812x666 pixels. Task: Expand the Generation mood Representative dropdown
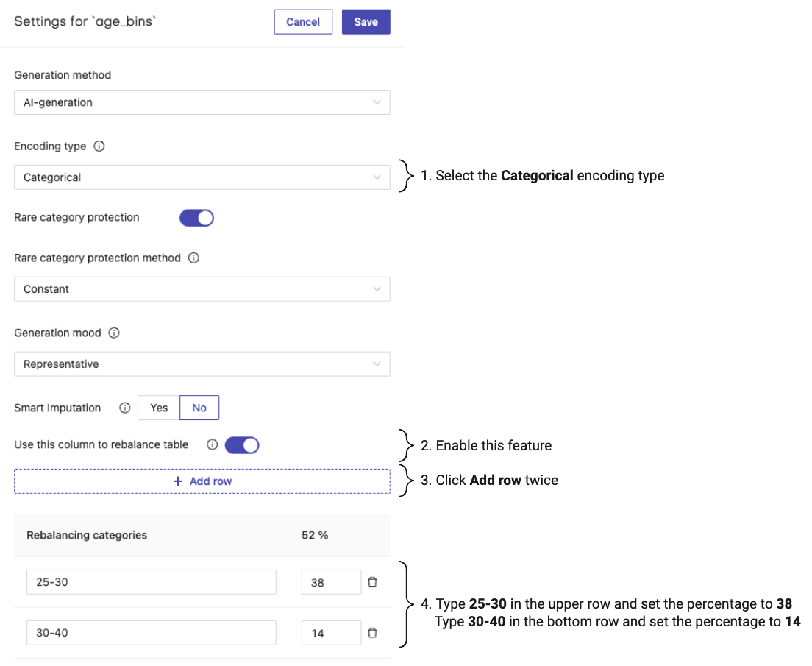click(202, 364)
